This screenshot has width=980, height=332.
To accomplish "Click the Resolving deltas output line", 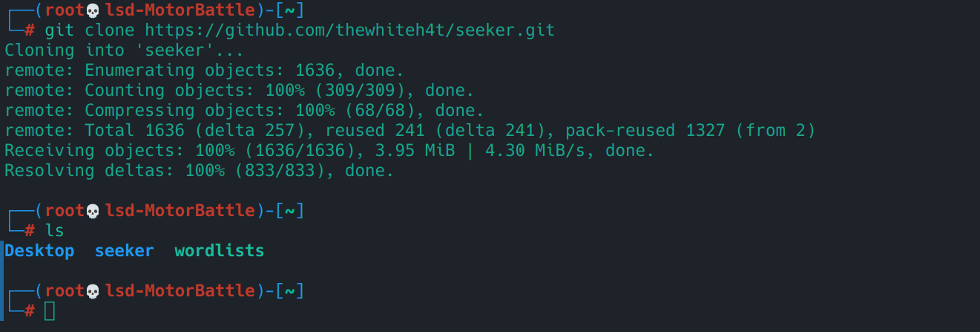I will 199,171.
